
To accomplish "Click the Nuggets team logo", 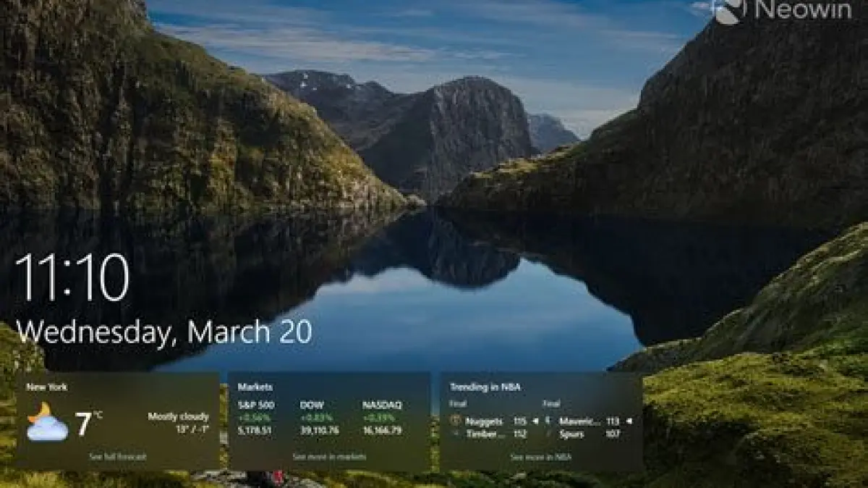I will click(x=455, y=421).
